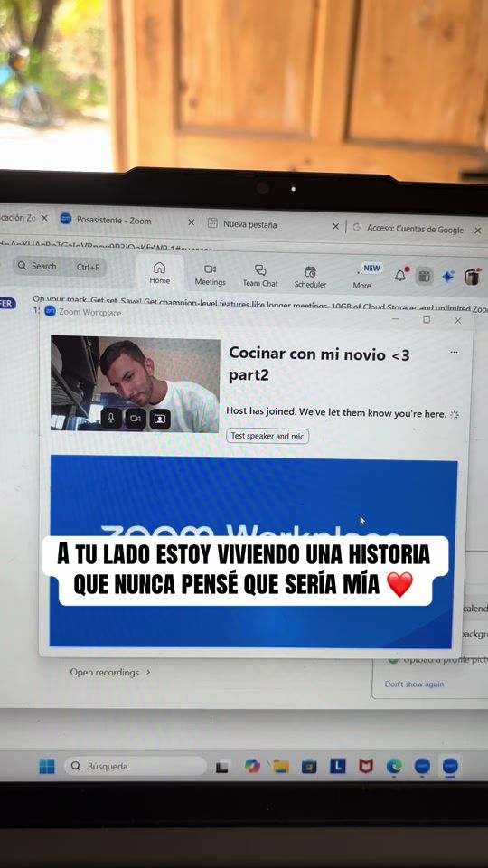Click the meeting title Cocinar con mi novio

tap(319, 363)
